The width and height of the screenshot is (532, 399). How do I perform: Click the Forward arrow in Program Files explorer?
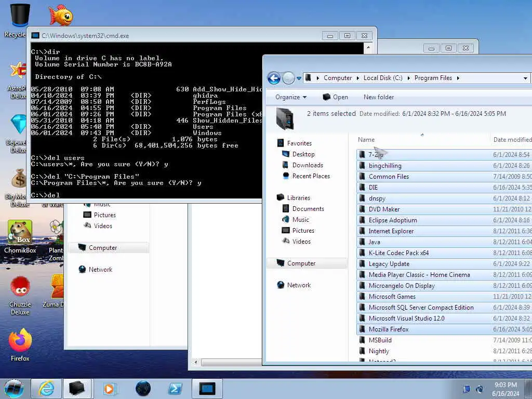coord(288,78)
